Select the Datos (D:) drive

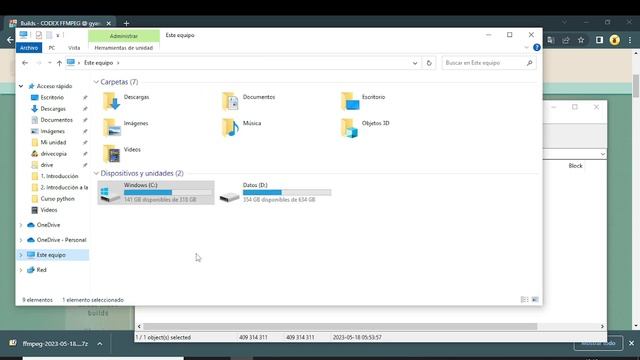[275, 192]
